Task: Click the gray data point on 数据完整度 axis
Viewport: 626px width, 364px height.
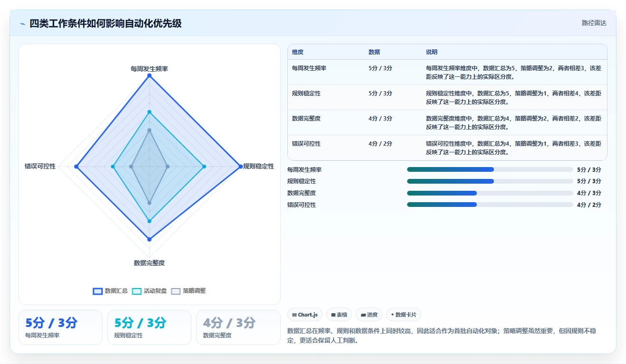Action: (x=149, y=203)
